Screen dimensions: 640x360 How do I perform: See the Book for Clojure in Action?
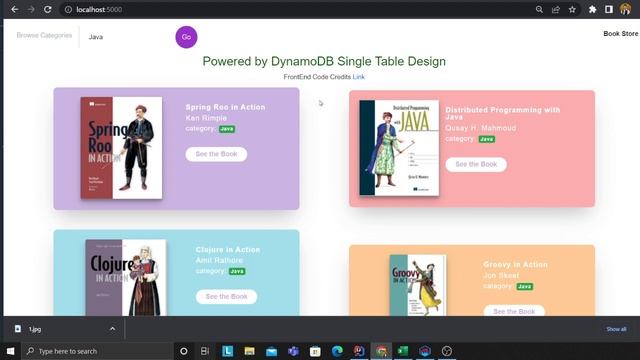click(227, 297)
